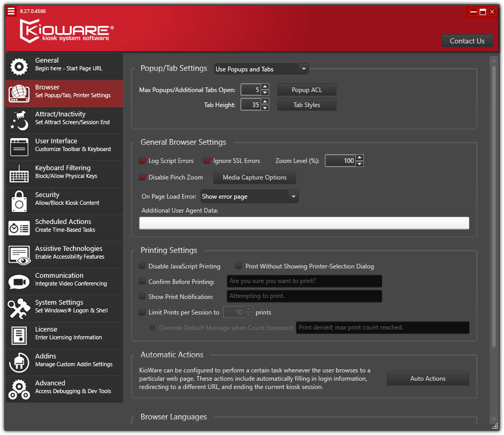Increase print limit up arrow
Viewport: 504px width, 435px height.
(248, 309)
